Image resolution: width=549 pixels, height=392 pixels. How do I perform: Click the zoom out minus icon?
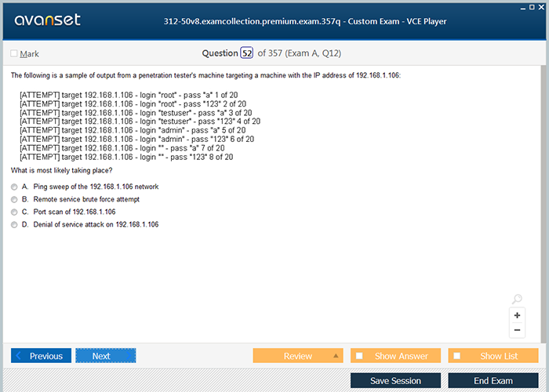point(517,330)
